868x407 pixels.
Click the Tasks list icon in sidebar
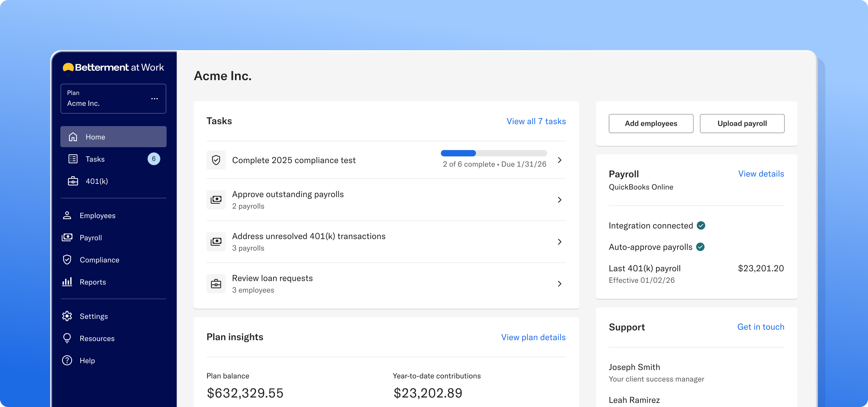coord(73,159)
